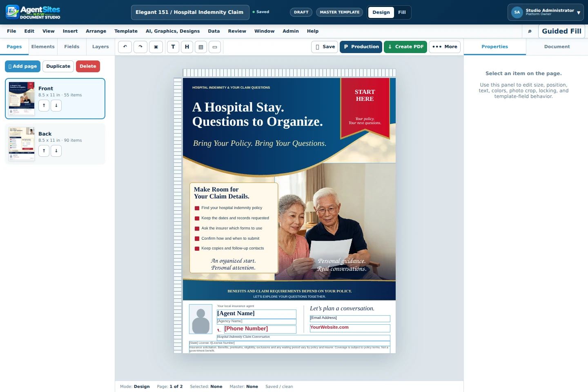Save the document

pos(325,47)
